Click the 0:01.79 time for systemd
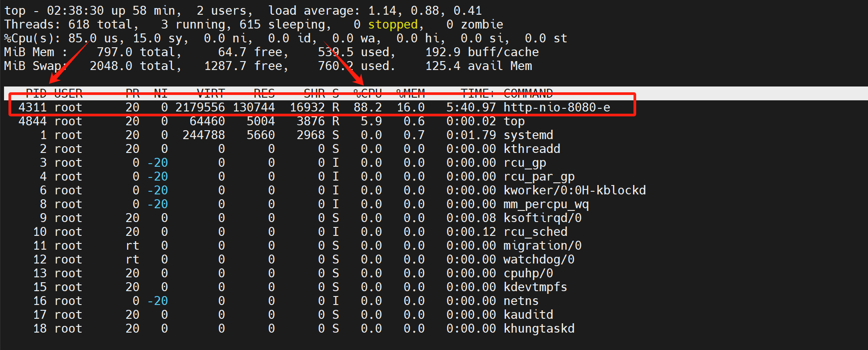The image size is (868, 350). click(x=471, y=135)
